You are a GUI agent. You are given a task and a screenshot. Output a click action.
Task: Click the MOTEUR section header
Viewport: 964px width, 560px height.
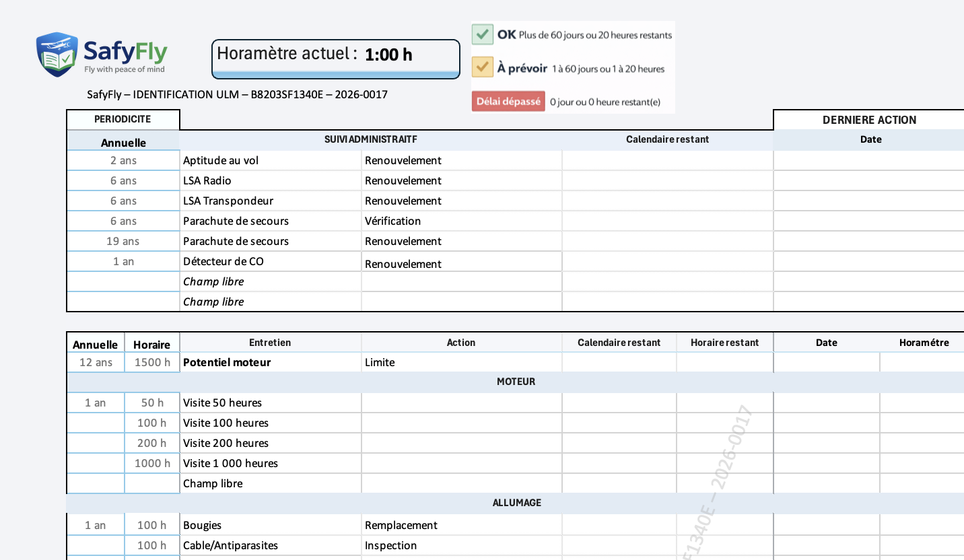point(516,382)
